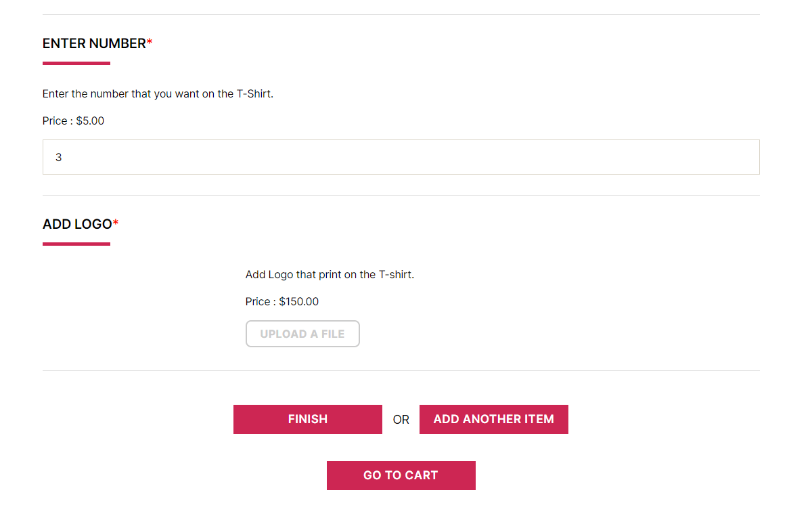Click the 'Add Logo that print' description

tap(330, 275)
